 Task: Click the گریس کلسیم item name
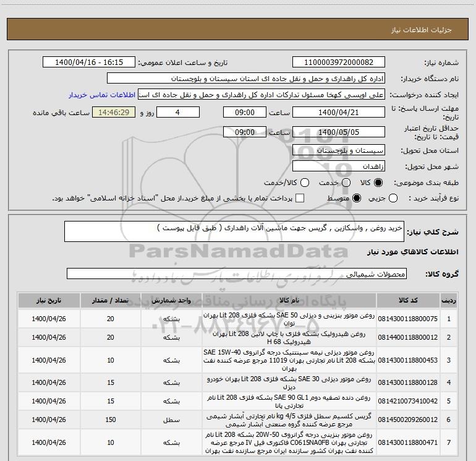point(289,420)
